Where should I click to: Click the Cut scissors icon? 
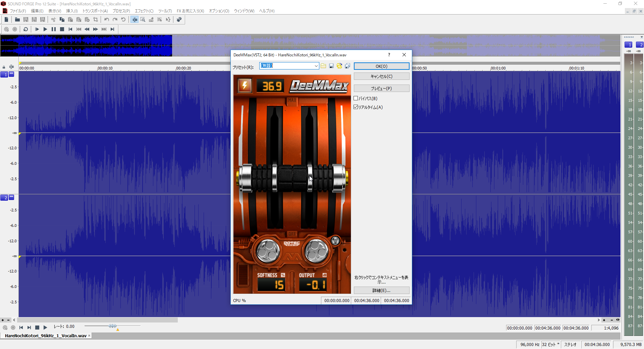click(53, 19)
